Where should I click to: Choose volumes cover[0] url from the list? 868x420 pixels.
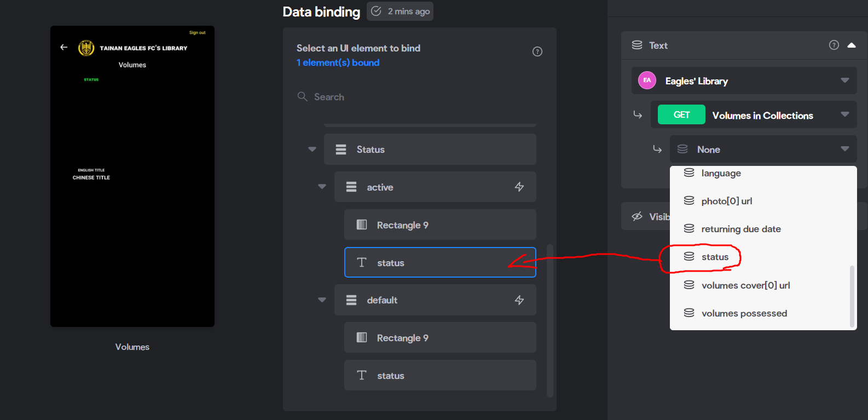coord(763,285)
